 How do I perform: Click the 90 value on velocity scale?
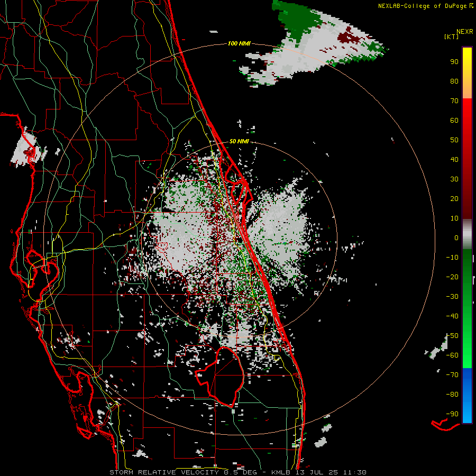click(454, 62)
